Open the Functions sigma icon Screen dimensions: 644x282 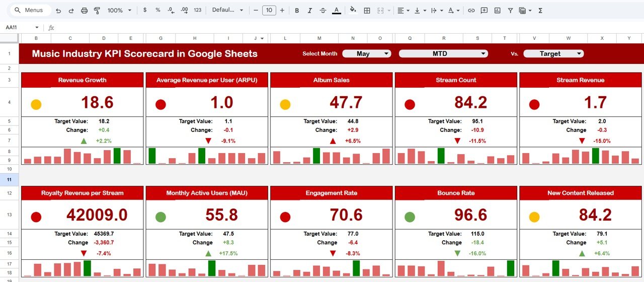[x=540, y=11]
